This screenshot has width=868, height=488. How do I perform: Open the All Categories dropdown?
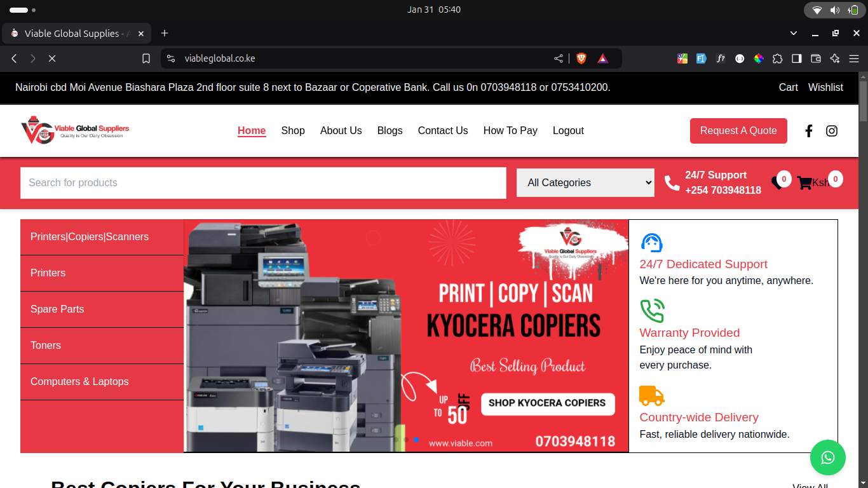585,182
